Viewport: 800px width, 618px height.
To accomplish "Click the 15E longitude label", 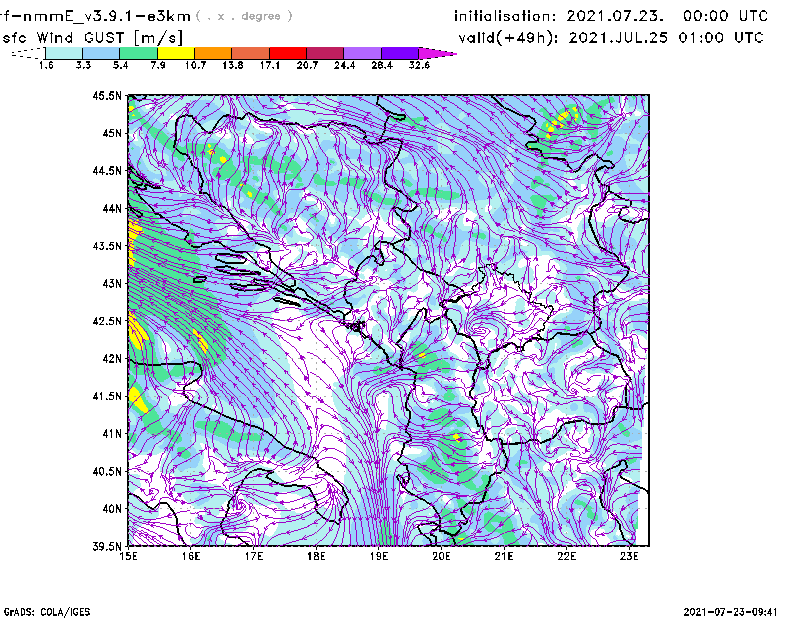I will point(128,556).
